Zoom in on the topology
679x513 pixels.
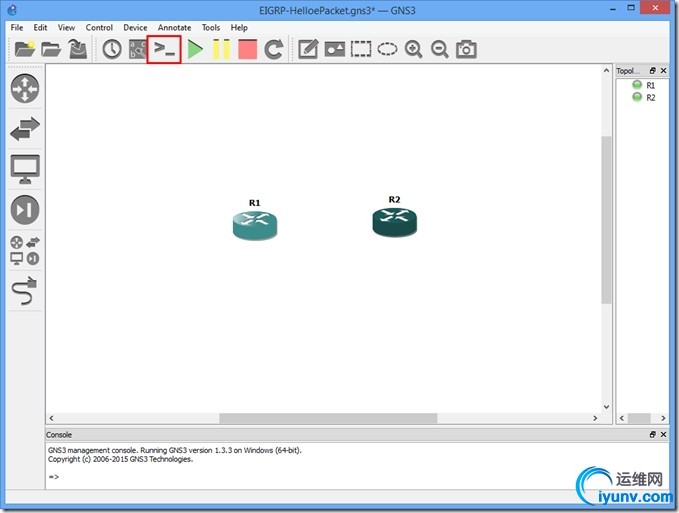(414, 49)
